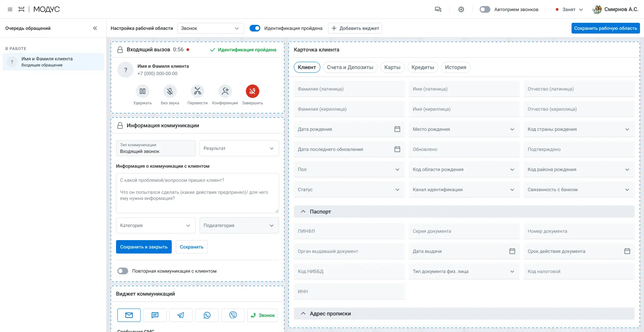Turn off Идентификация пройдена switch
This screenshot has height=332, width=644.
(x=255, y=28)
